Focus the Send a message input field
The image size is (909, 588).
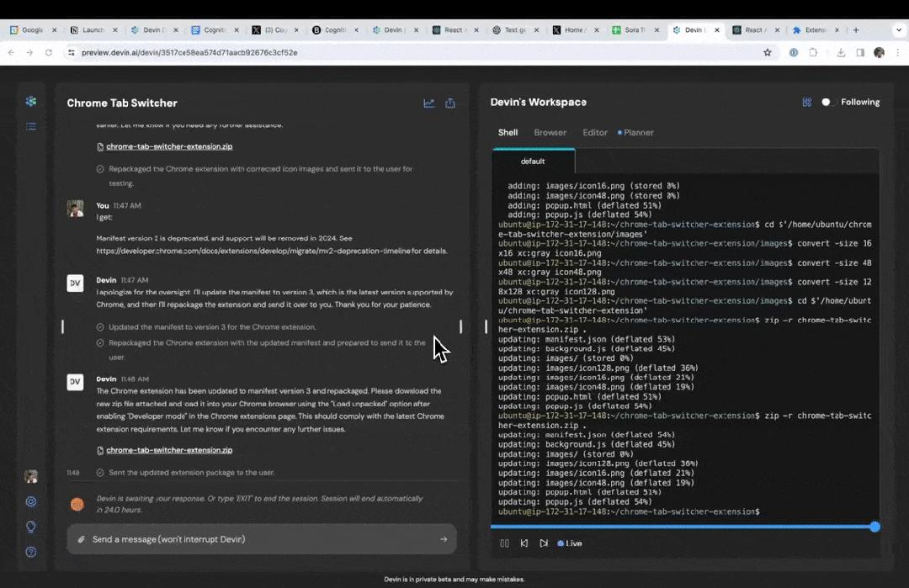[x=262, y=539]
